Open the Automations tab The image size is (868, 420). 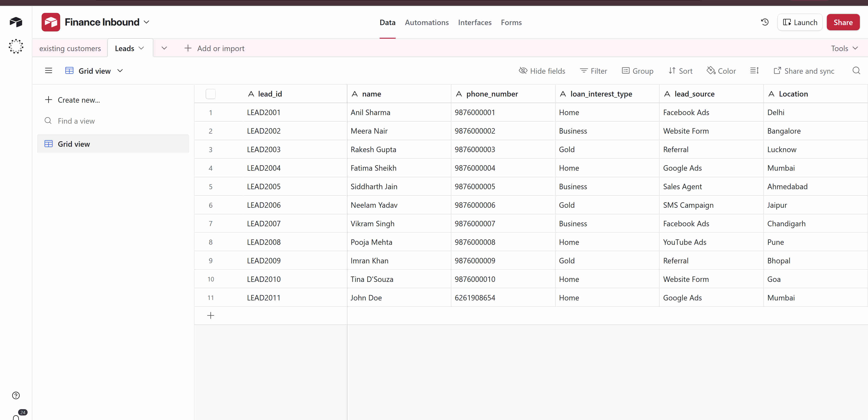pos(427,22)
